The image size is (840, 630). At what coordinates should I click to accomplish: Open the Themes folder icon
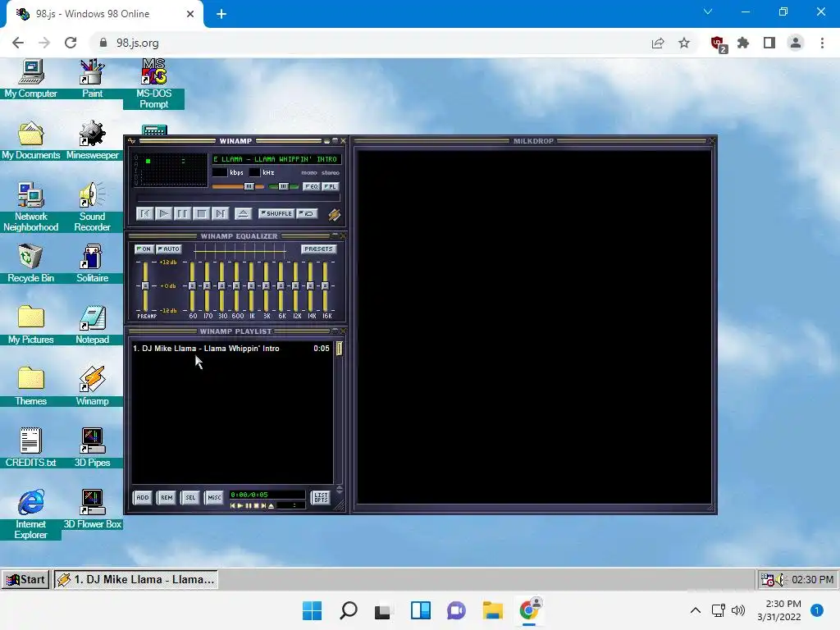[30, 387]
